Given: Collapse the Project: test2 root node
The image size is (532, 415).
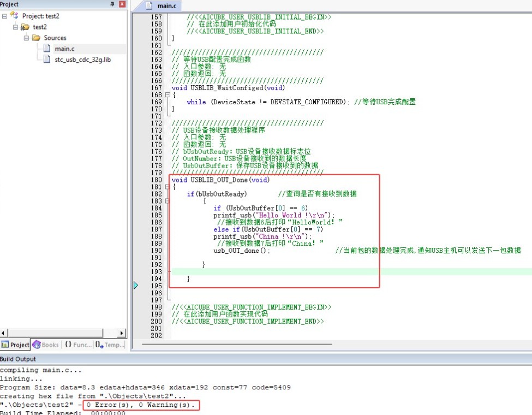Looking at the screenshot, I should pyautogui.click(x=5, y=16).
